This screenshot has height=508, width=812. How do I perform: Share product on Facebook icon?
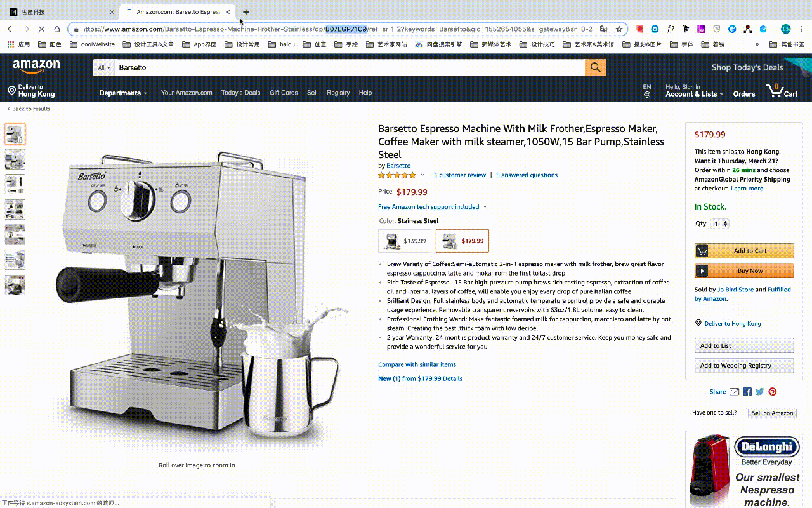coord(747,392)
